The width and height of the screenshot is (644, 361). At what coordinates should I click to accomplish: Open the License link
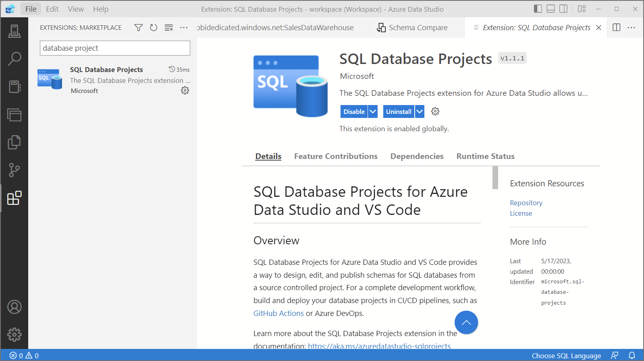click(521, 213)
